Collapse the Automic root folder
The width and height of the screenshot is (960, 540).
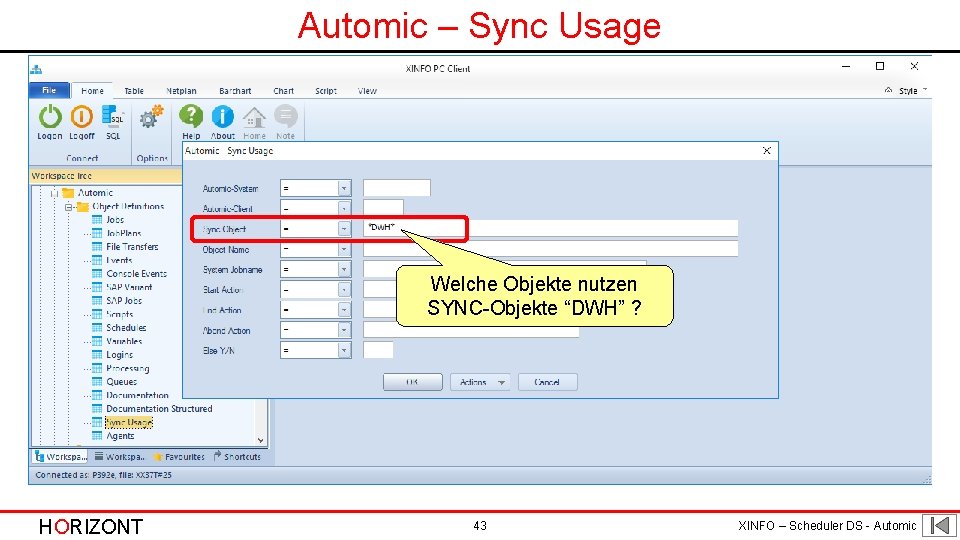click(54, 193)
